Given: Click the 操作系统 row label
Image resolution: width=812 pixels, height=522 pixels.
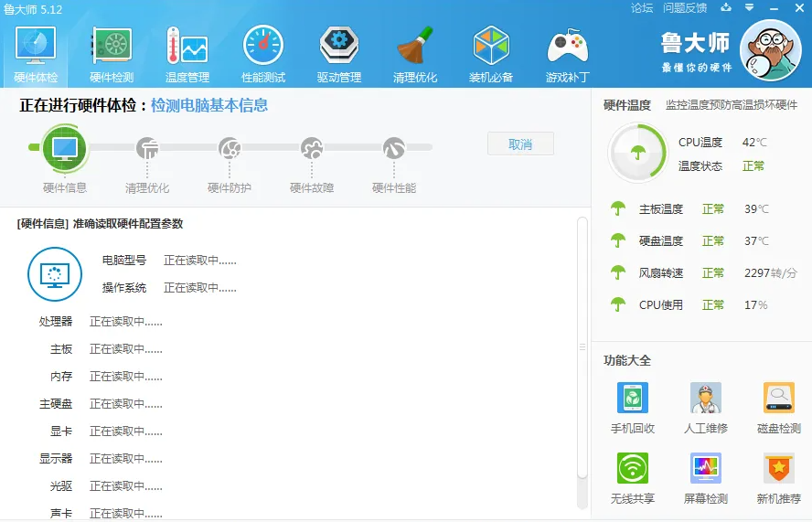Looking at the screenshot, I should point(124,288).
